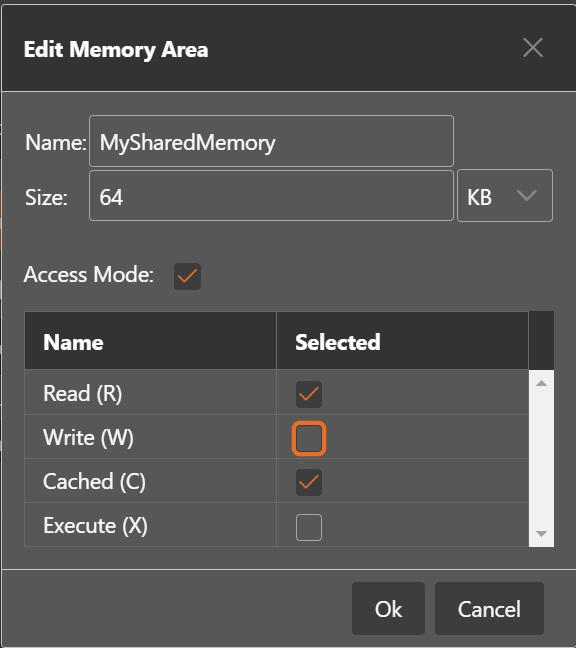The image size is (576, 648).
Task: Close the Edit Memory Area dialog
Action: coord(533,48)
